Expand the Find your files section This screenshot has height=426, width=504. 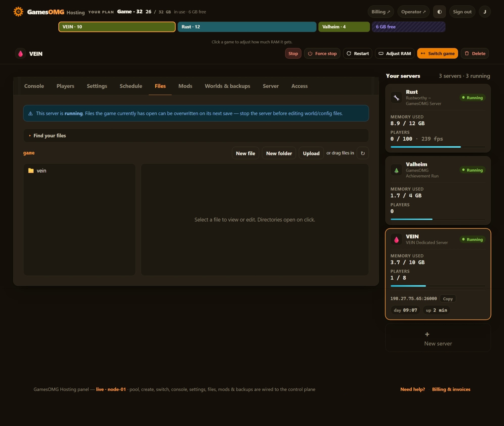196,136
